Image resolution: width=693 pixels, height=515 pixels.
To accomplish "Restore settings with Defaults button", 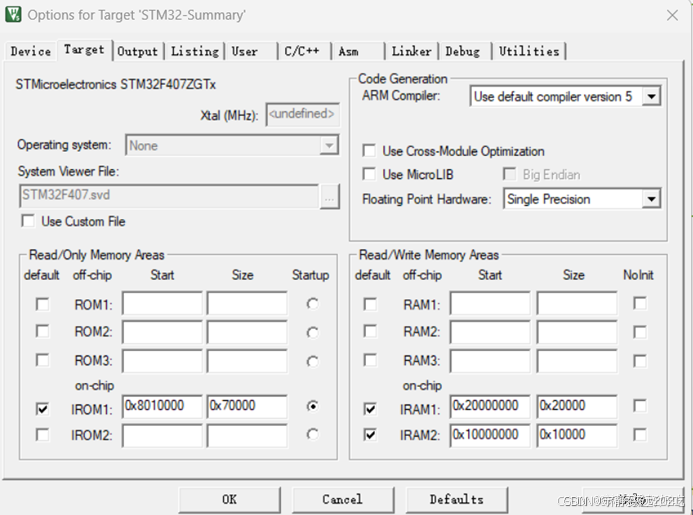I will tap(457, 500).
